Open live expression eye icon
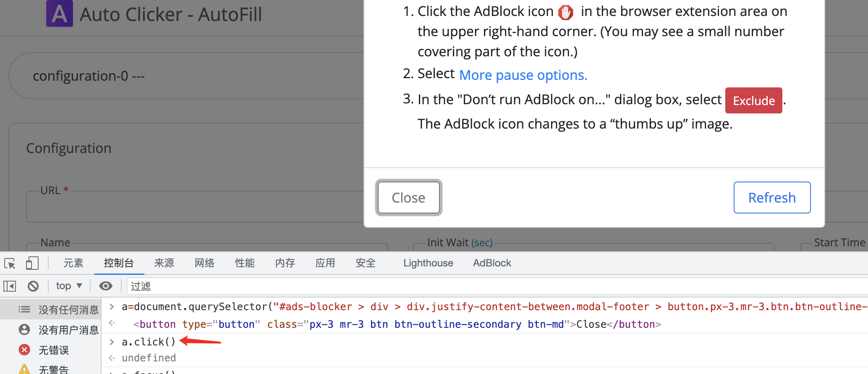 (105, 286)
